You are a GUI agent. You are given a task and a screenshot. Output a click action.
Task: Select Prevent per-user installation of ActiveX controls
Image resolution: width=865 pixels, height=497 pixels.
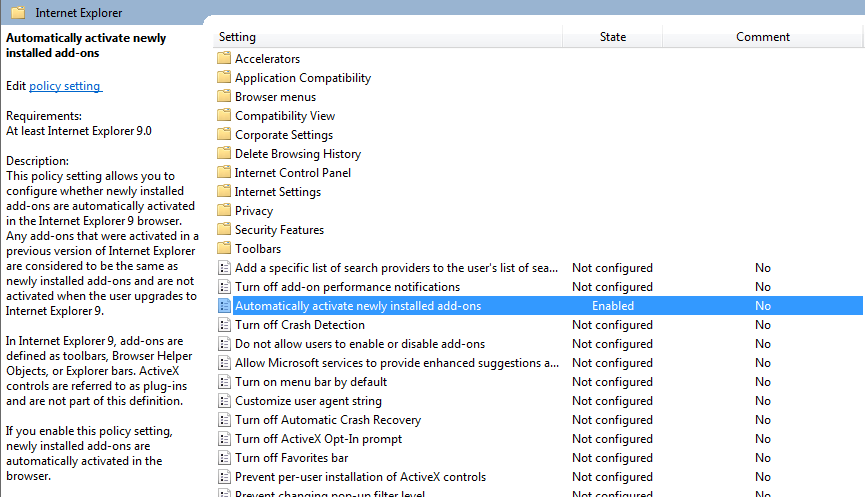[x=360, y=477]
